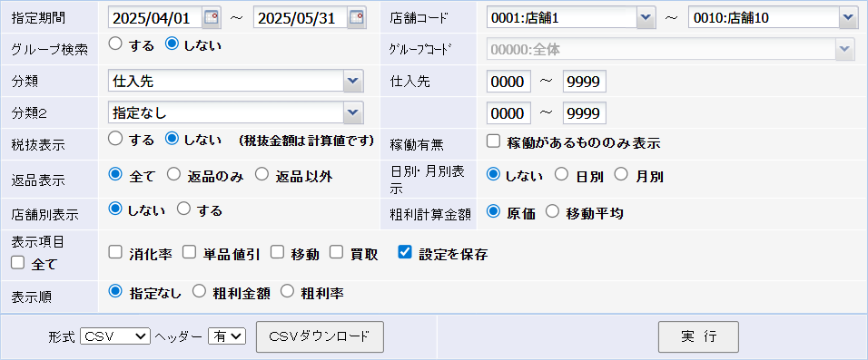Select 原価 for 粗利計算金額
The width and height of the screenshot is (868, 360).
point(493,211)
